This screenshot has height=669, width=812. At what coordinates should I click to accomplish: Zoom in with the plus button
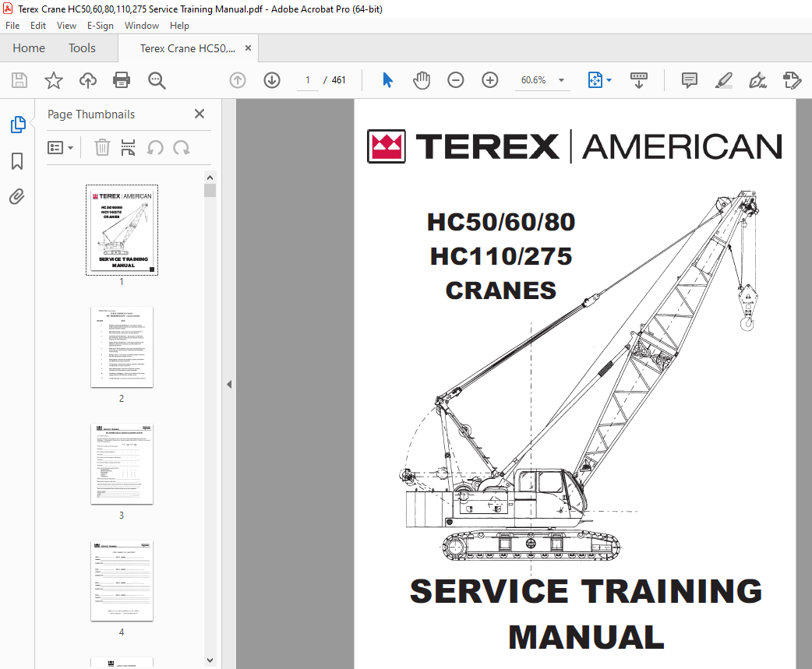pos(490,80)
